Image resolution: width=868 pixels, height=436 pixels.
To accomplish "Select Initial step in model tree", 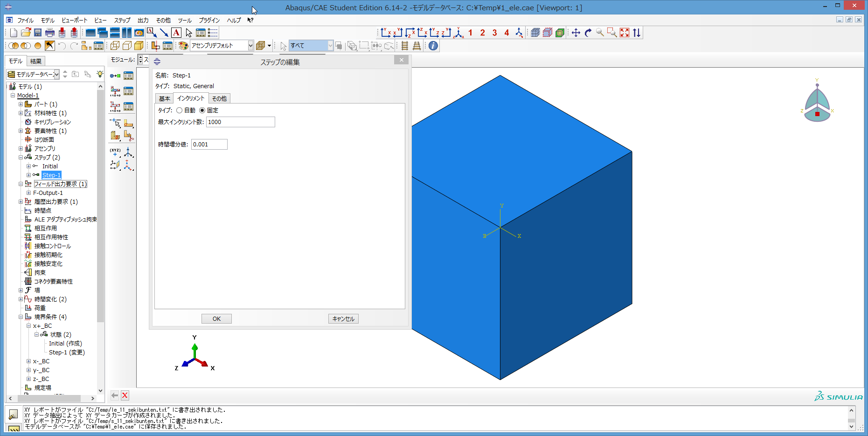I will pos(50,166).
